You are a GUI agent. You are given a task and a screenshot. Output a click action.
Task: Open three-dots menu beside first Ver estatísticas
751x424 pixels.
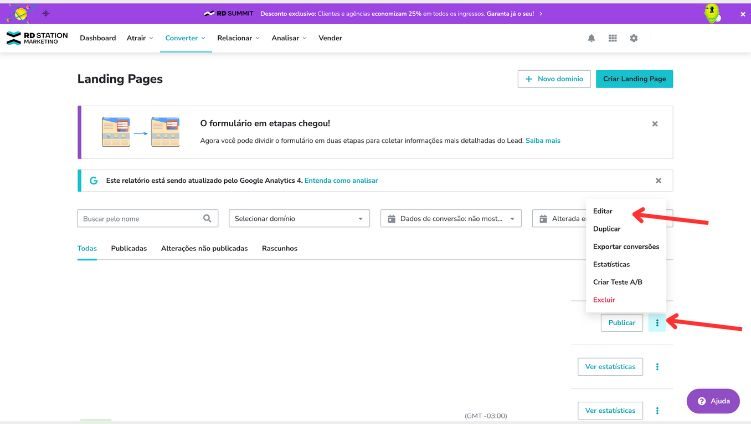(657, 367)
